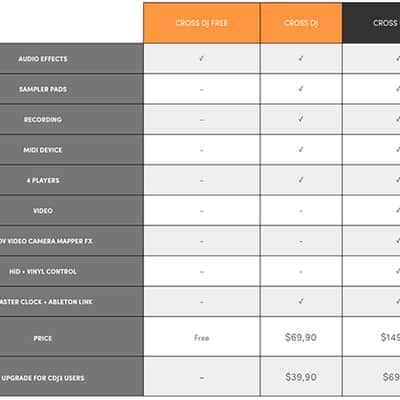Image resolution: width=400 pixels, height=400 pixels.
Task: Click Audio Effects checkmark under Cross DJ Free
Action: [x=202, y=59]
